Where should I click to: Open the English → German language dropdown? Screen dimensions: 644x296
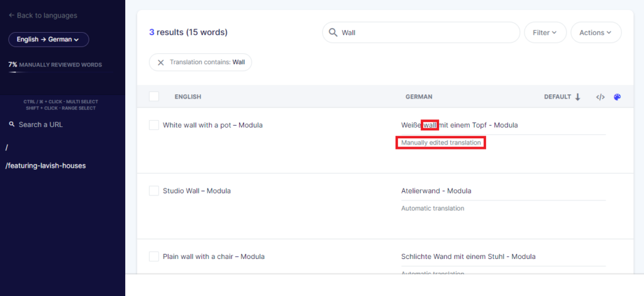(48, 40)
